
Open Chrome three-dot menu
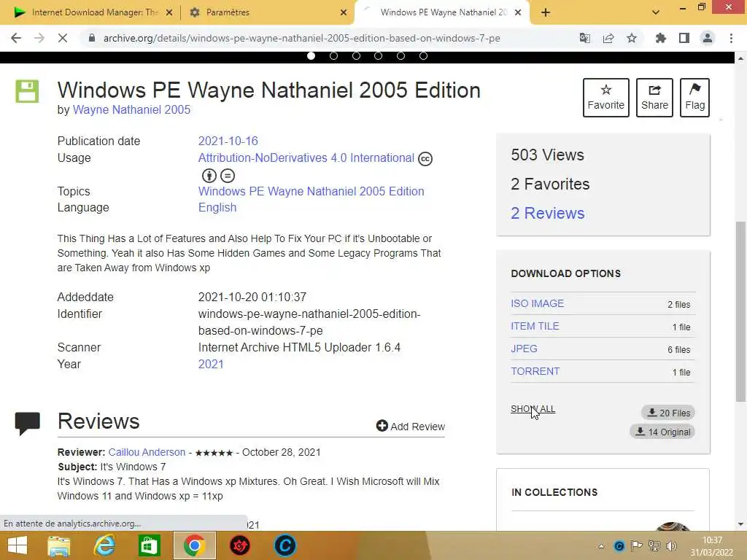tap(731, 38)
